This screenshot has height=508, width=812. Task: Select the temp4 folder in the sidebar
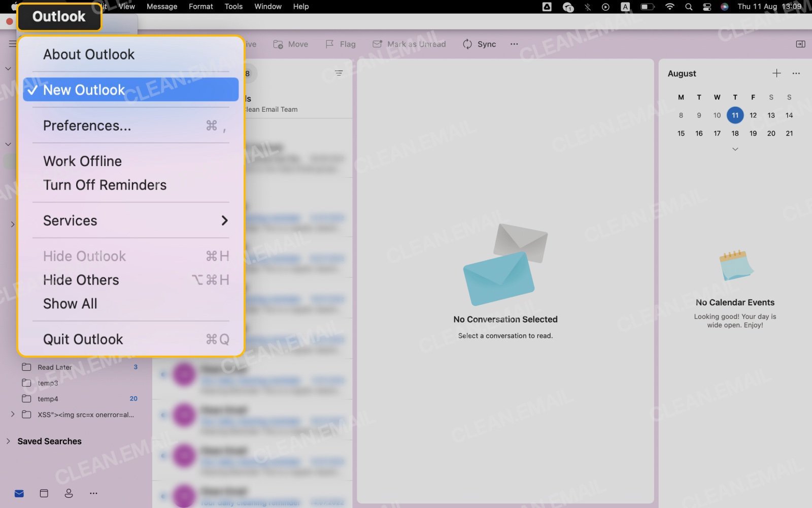(x=49, y=399)
